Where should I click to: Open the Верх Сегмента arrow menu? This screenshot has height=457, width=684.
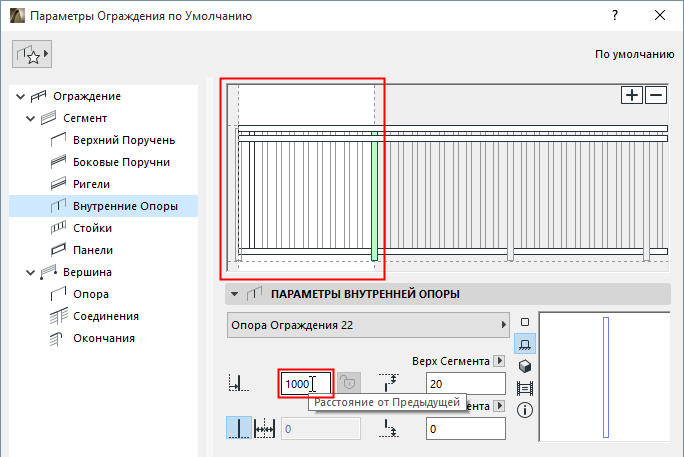(499, 361)
